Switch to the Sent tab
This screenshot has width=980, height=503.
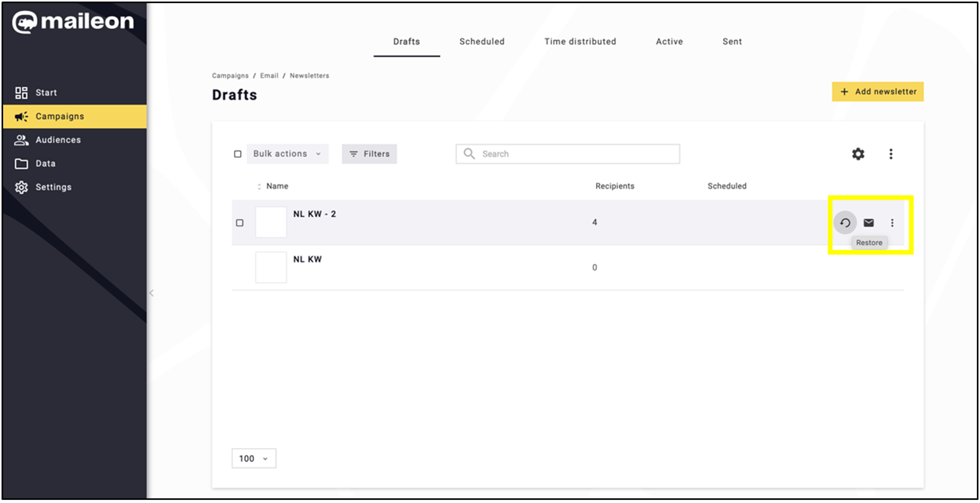coord(732,42)
